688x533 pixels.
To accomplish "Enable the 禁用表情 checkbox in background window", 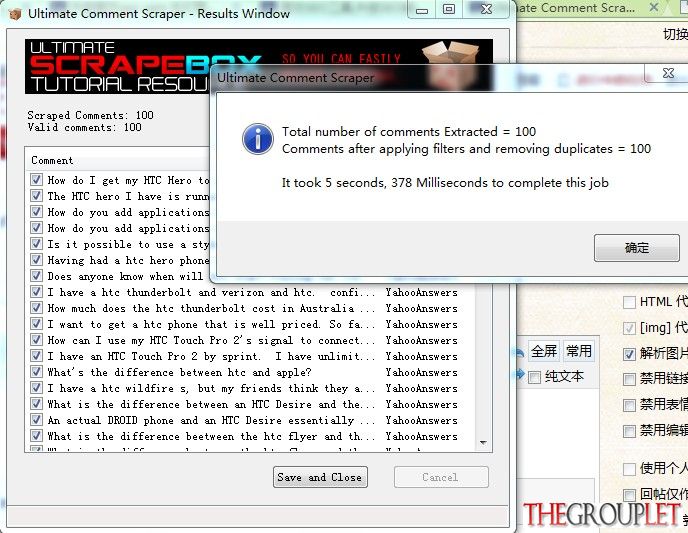I will point(629,405).
